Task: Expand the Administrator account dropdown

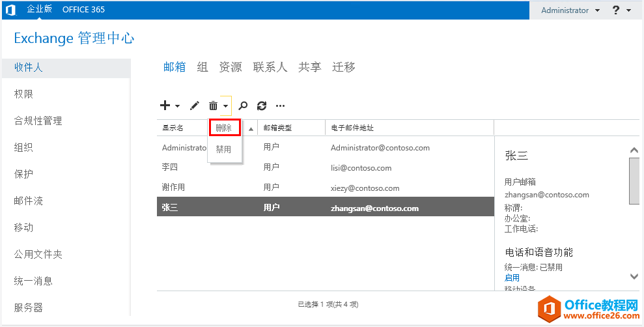Action: coord(597,10)
